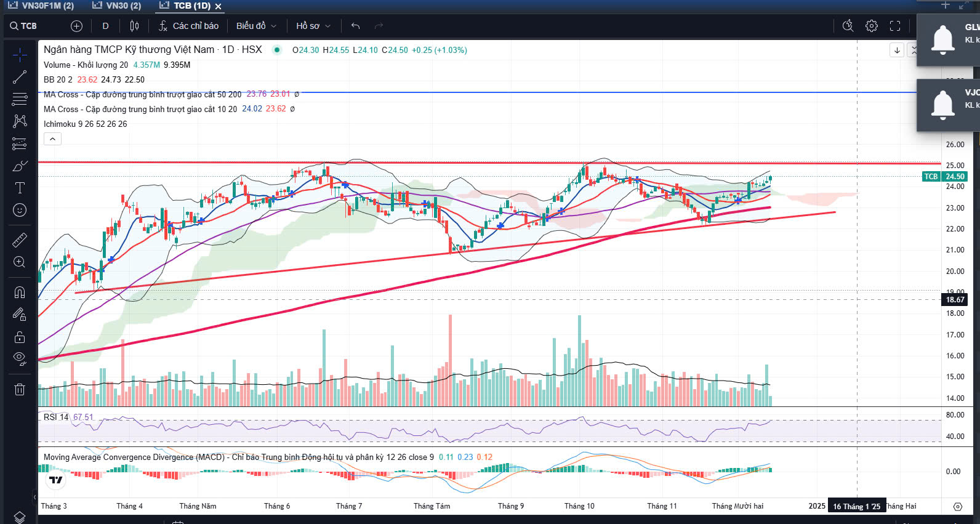980x524 pixels.
Task: Open the D timeframe interval selector
Action: tap(105, 26)
